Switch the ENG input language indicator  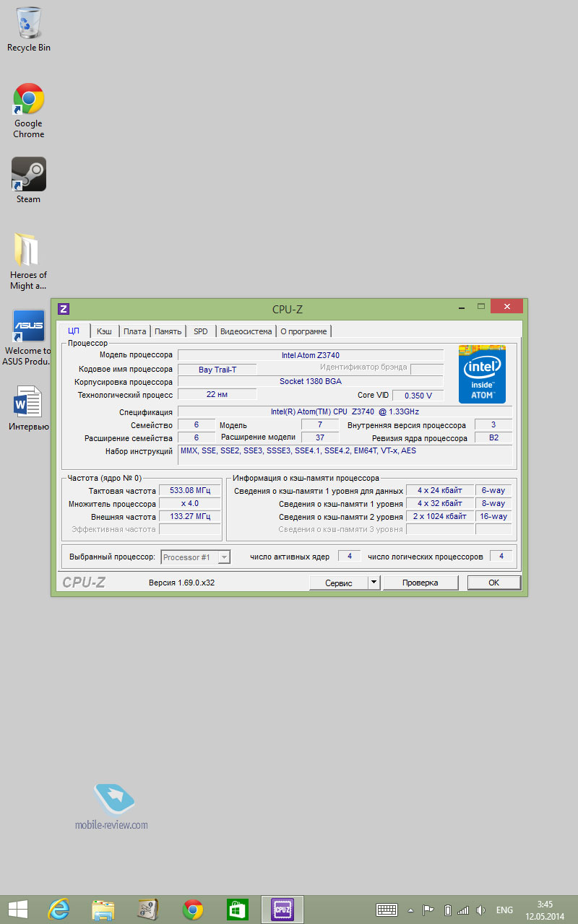point(505,910)
